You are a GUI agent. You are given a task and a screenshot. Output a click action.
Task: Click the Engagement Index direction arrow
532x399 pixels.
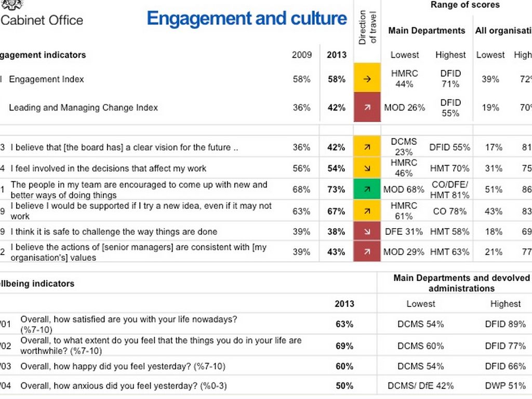(367, 79)
